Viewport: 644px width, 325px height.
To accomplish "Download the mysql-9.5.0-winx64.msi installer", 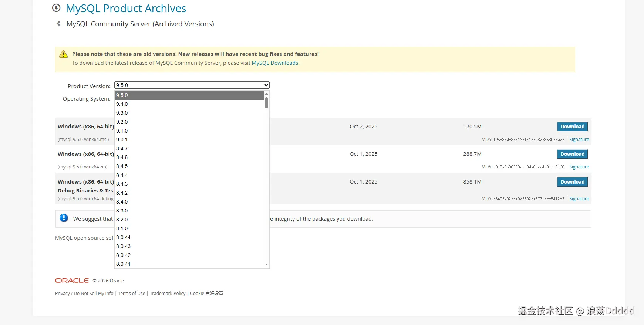I will click(572, 127).
